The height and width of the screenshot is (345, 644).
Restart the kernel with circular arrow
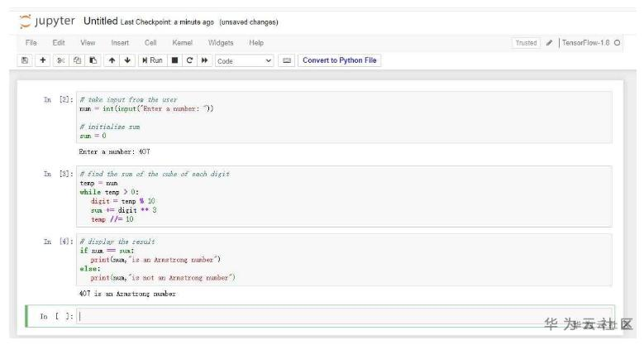(x=189, y=60)
